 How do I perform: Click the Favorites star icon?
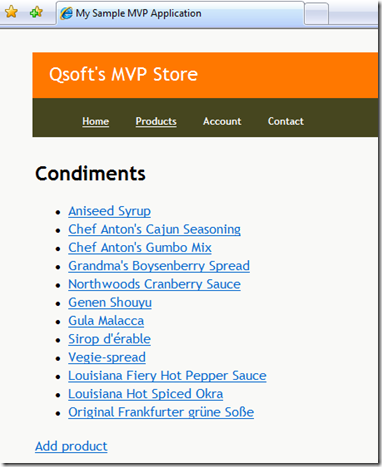(11, 12)
